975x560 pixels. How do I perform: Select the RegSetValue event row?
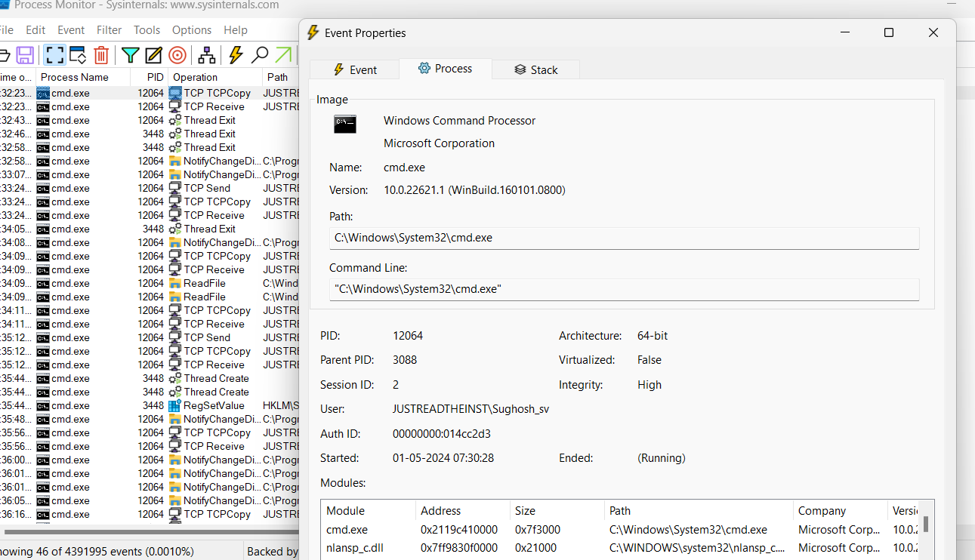150,405
